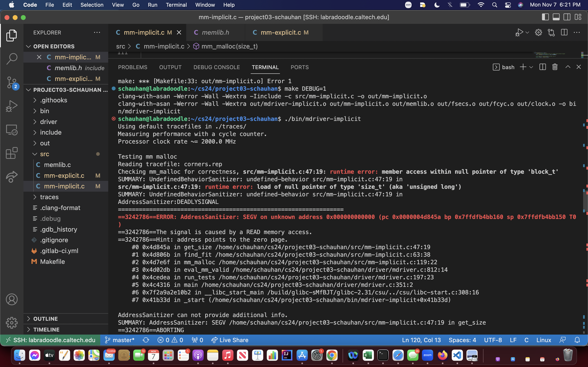Open the Search view in activity bar
588x367 pixels.
12,59
